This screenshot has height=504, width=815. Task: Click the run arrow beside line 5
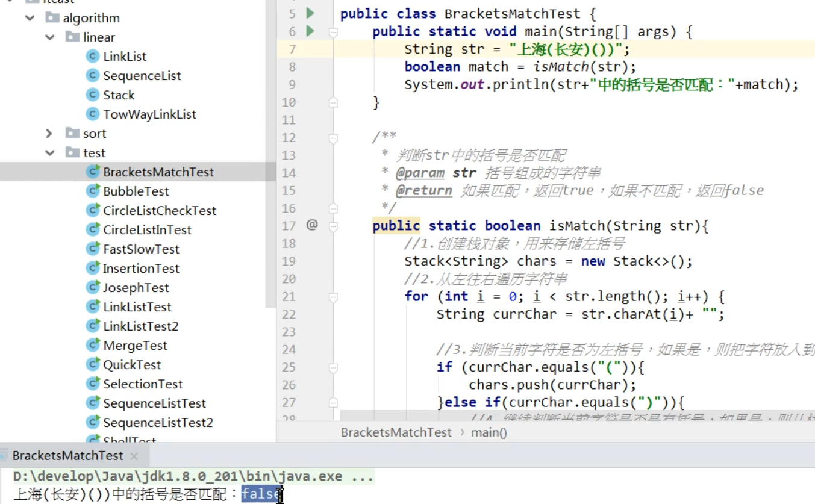[310, 13]
